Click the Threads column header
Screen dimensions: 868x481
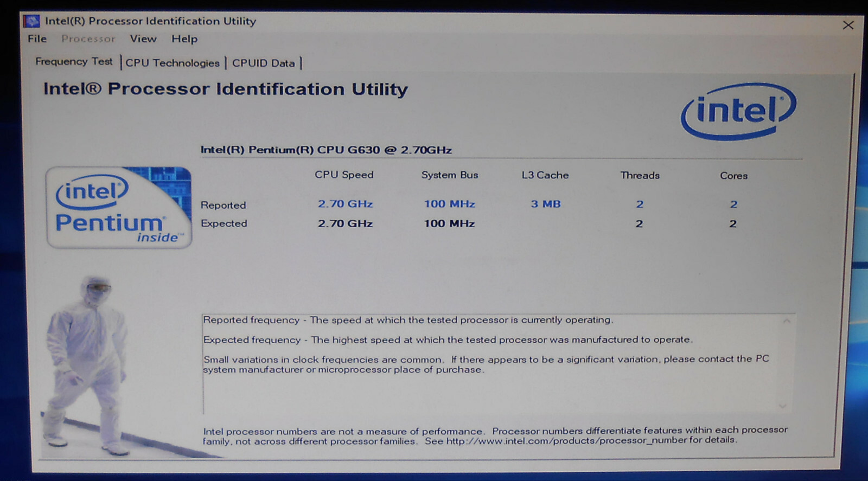pos(640,175)
